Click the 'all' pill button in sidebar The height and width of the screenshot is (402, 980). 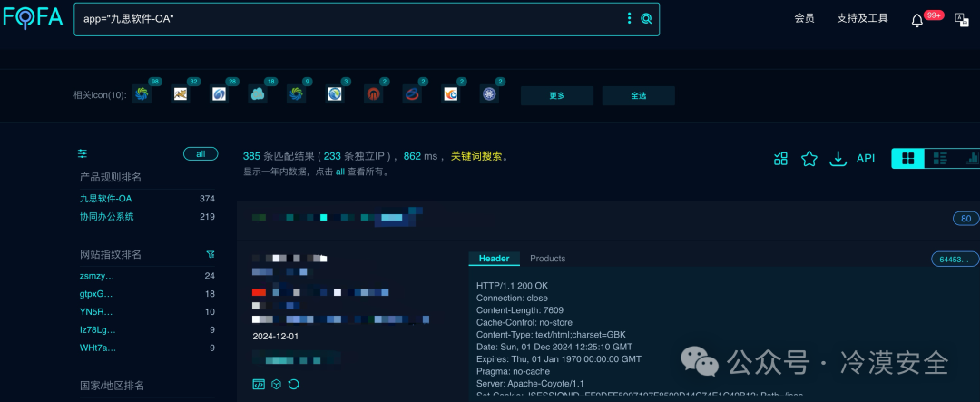[201, 153]
